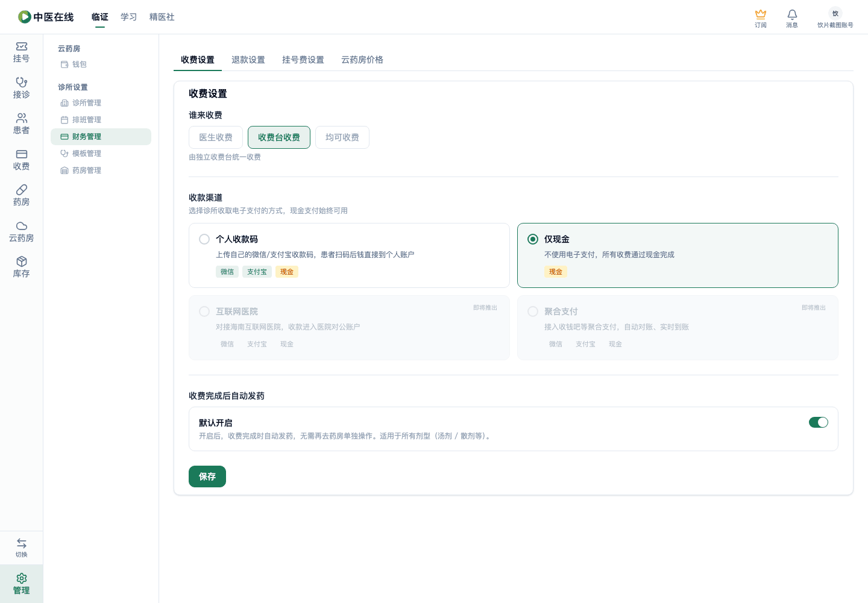Choose 均可收费 option
This screenshot has width=868, height=603.
pos(342,137)
